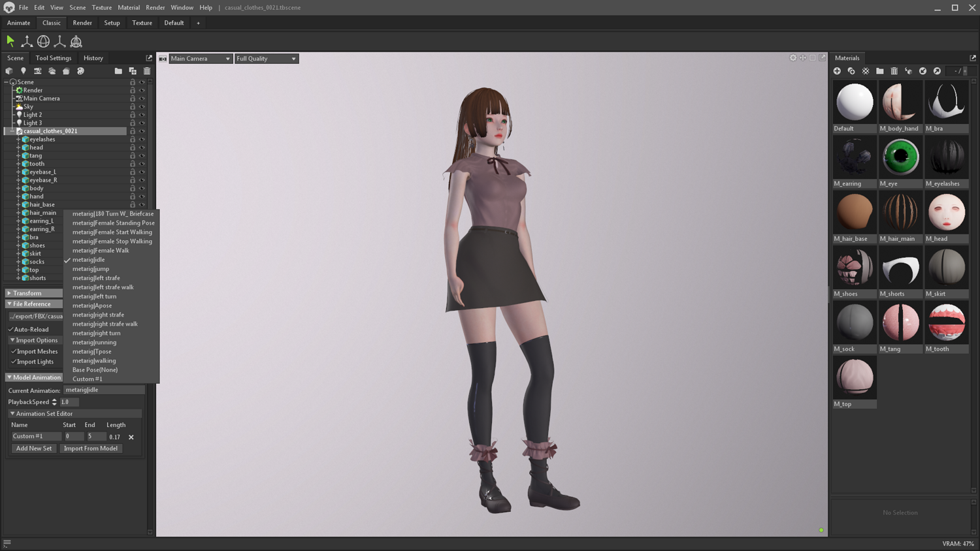Viewport: 980px width, 551px height.
Task: Select the M_eye material swatch
Action: tap(900, 161)
